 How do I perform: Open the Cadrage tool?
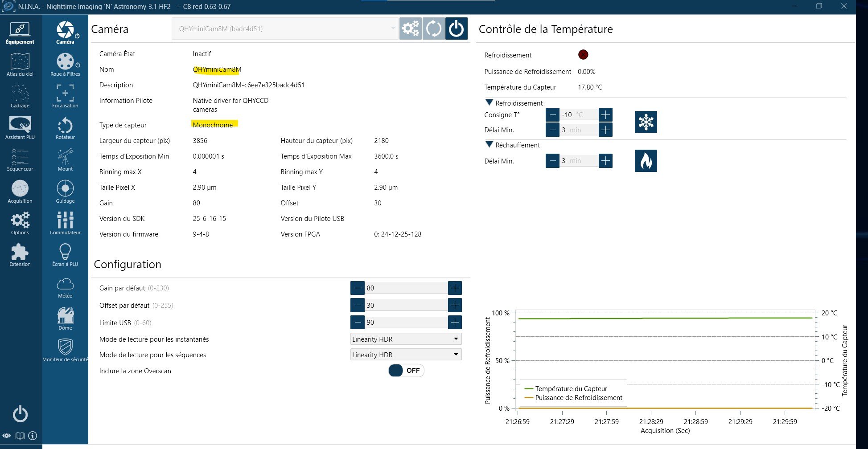(x=20, y=97)
